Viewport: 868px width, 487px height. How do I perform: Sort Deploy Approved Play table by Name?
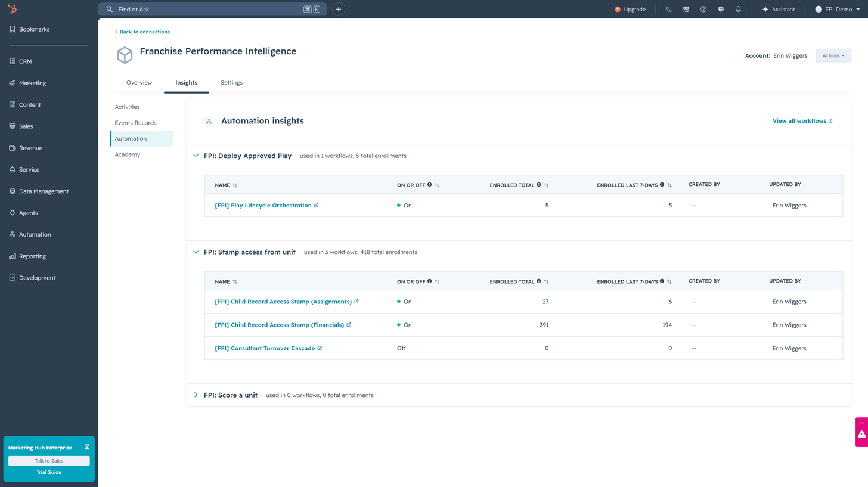pyautogui.click(x=235, y=185)
